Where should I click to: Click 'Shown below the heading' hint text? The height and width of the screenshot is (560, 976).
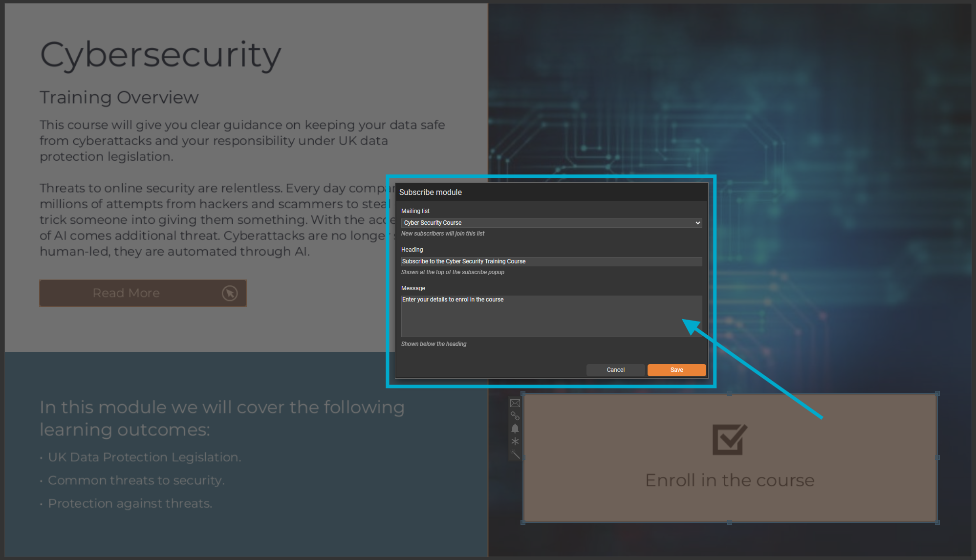pos(434,344)
